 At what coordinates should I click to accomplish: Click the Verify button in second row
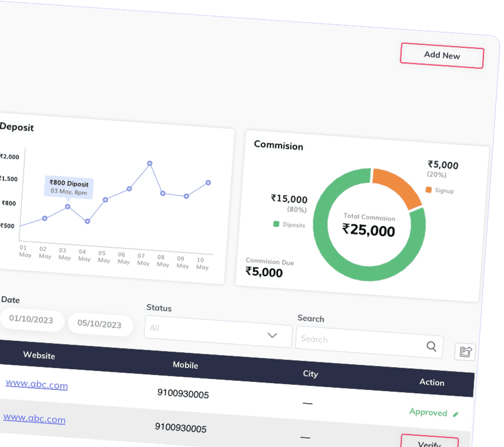tap(429, 441)
